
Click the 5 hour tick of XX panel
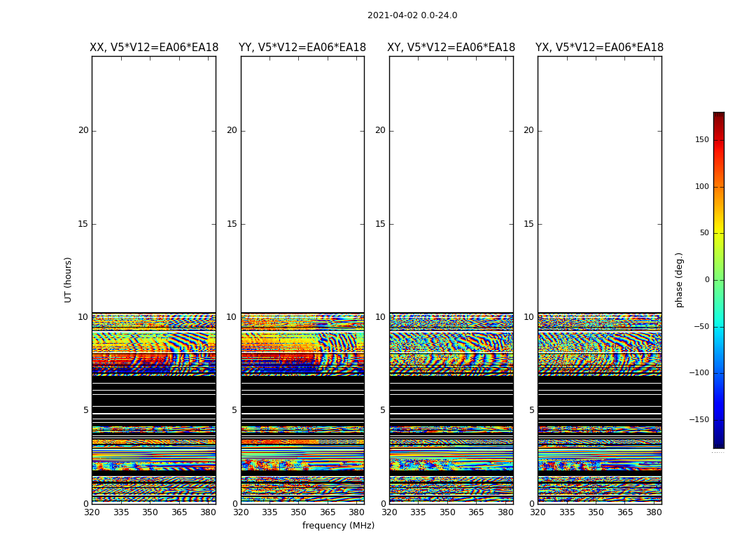click(x=86, y=410)
